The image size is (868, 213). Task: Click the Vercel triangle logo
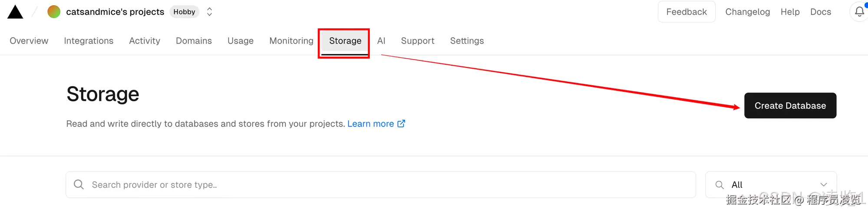tap(15, 12)
